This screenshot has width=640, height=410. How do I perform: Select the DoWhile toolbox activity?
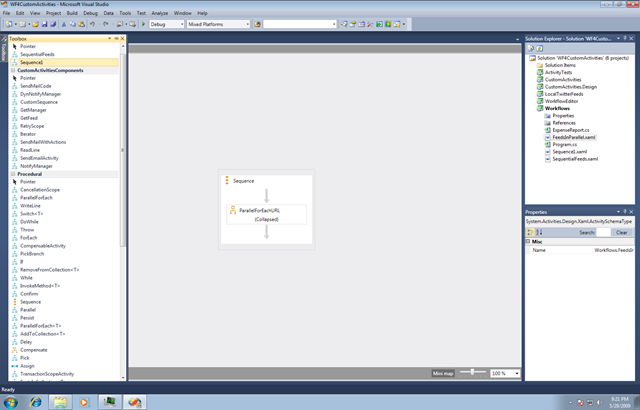(x=29, y=222)
